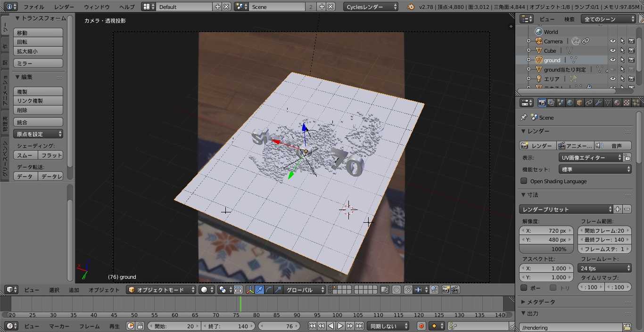
Task: Enable automatic keyframe recording in the timeline
Action: [421, 325]
